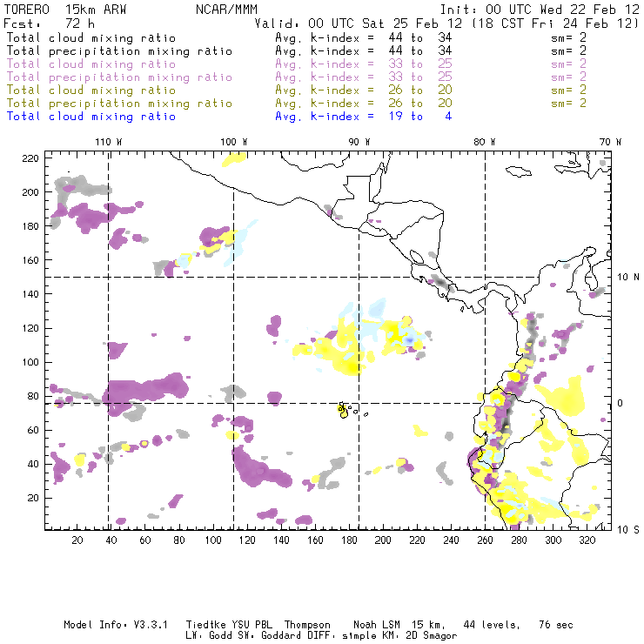Click the "Model Info: V3.3.1" footer text
Screen dimensions: 644x644
click(116, 625)
